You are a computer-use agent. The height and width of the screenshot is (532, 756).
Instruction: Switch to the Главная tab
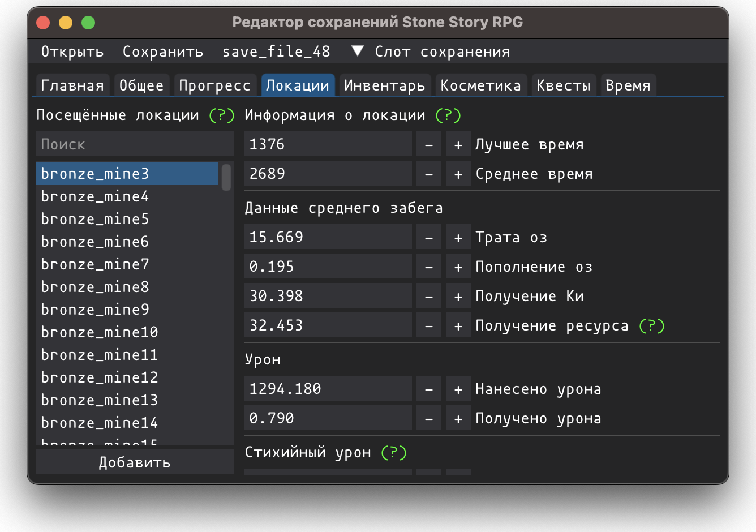tap(72, 85)
